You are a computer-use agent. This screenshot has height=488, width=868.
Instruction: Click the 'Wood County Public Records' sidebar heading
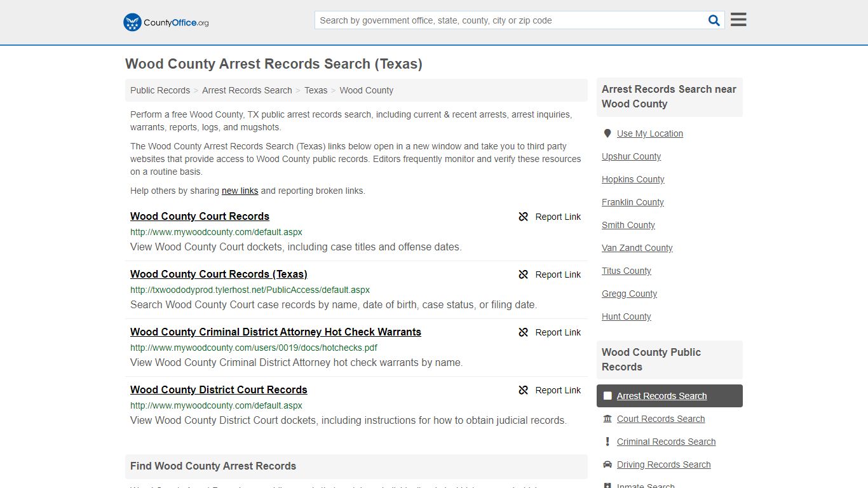651,360
